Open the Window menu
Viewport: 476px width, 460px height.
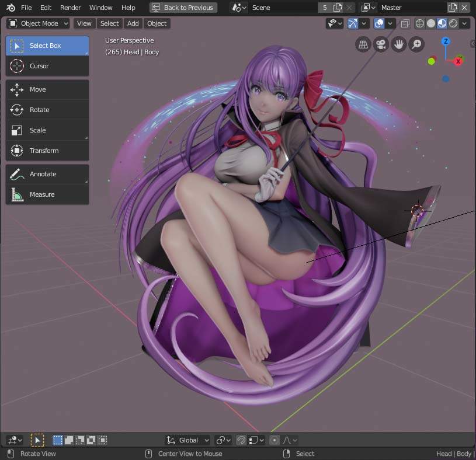point(101,8)
